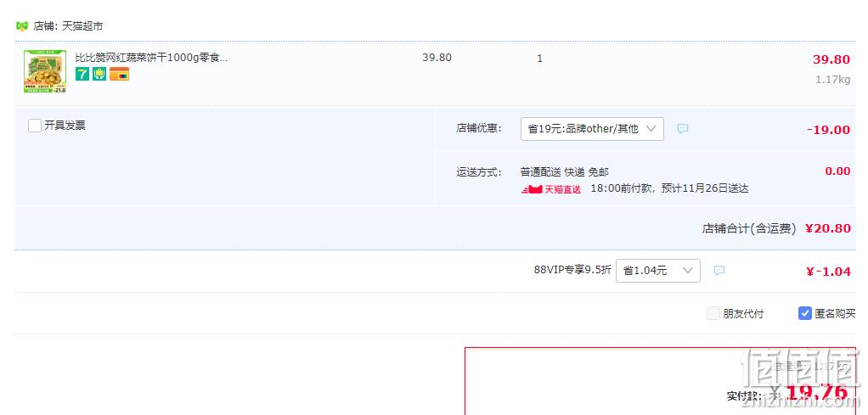This screenshot has height=415, width=868.
Task: Click the unit price 39.80 text
Action: 437,58
